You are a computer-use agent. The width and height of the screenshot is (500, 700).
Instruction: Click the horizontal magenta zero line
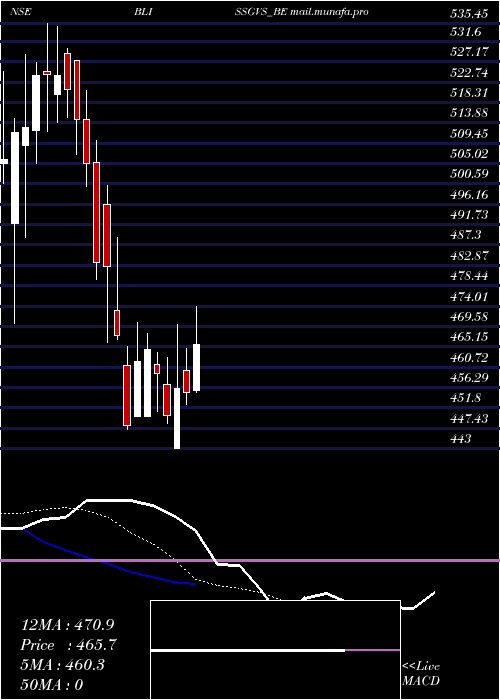tap(250, 560)
